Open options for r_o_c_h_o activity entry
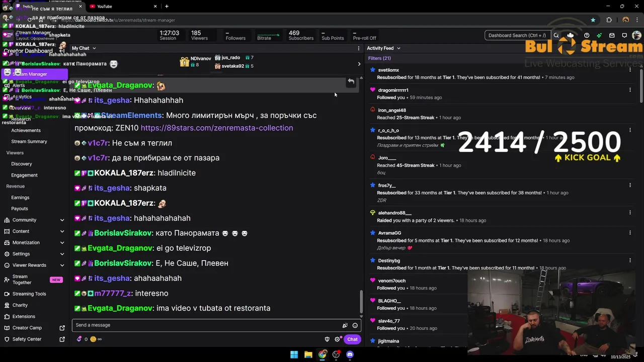This screenshot has width=644, height=362. click(630, 130)
